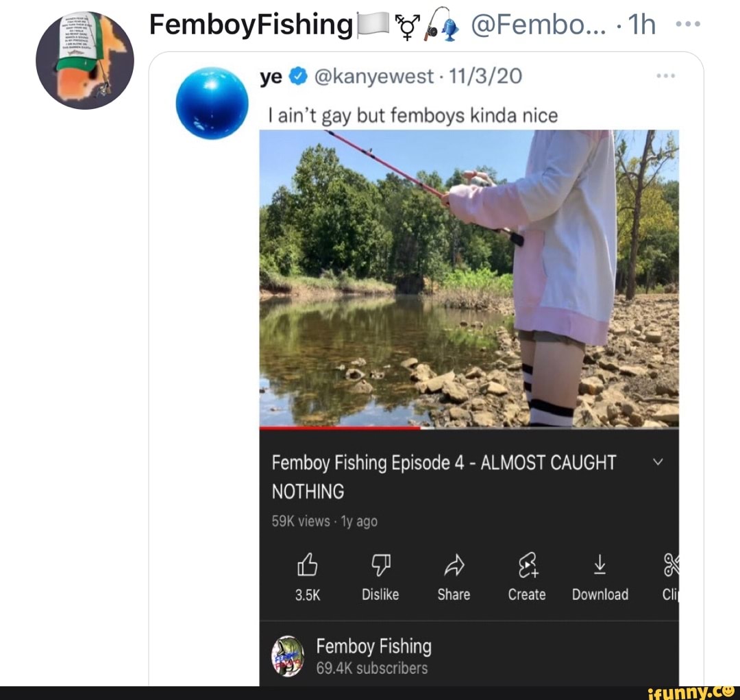
Task: Click the Download arrow icon
Action: coord(600,566)
